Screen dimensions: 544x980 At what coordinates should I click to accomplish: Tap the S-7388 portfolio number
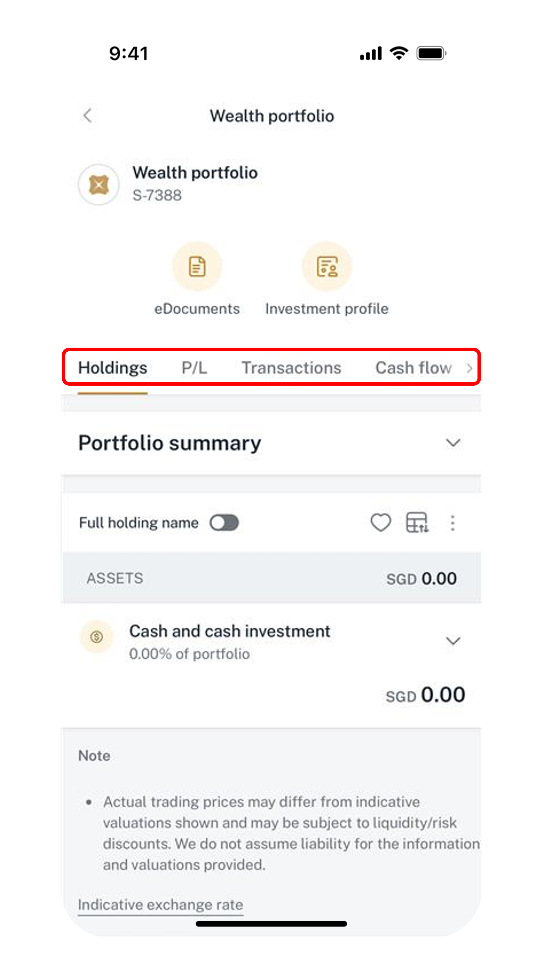click(x=157, y=195)
